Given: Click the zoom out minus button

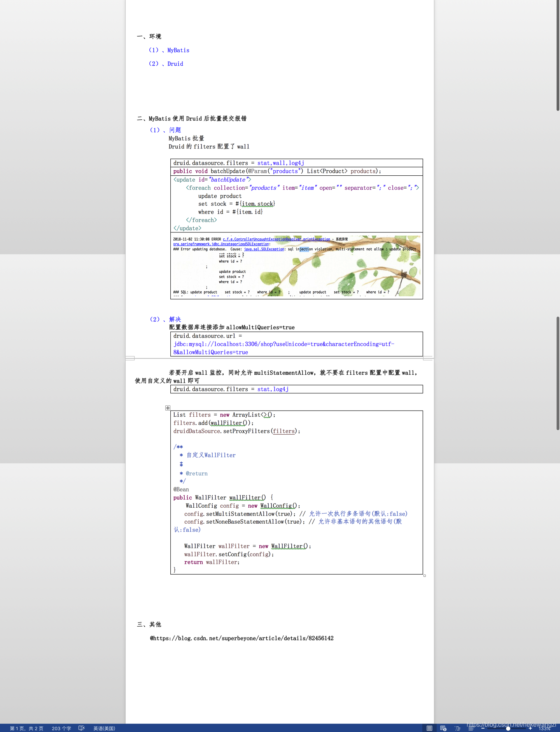Looking at the screenshot, I should tap(483, 728).
